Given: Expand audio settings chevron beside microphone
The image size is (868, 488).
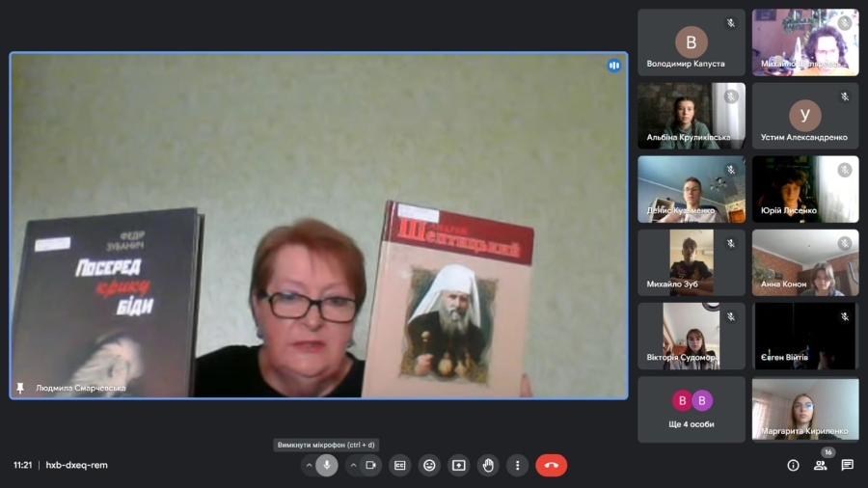Looking at the screenshot, I should coord(309,465).
